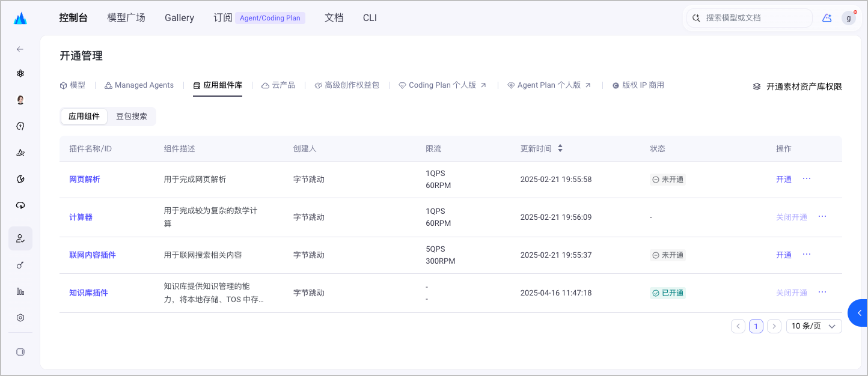Click the 5QPS rate limit text

[x=436, y=249]
